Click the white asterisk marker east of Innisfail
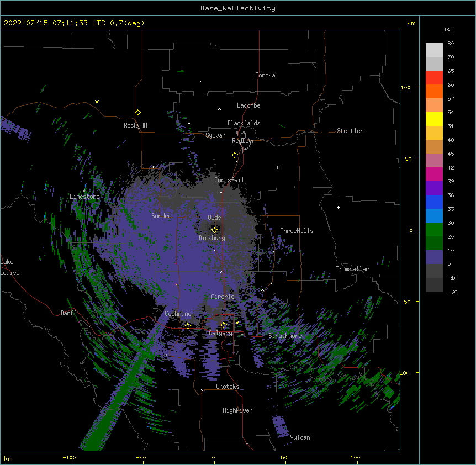The height and width of the screenshot is (465, 476). point(277,167)
